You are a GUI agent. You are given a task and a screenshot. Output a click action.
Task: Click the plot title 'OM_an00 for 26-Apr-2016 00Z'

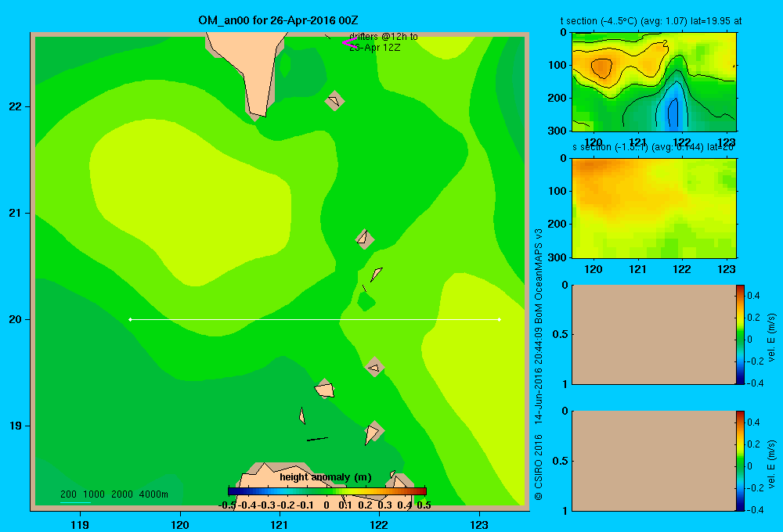click(278, 20)
